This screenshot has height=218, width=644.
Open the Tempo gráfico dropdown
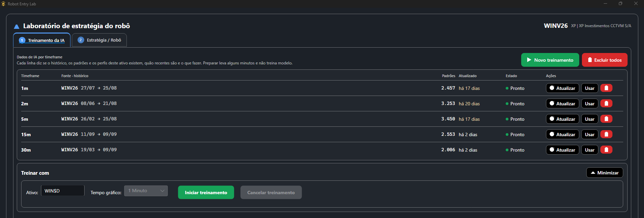[146, 191]
